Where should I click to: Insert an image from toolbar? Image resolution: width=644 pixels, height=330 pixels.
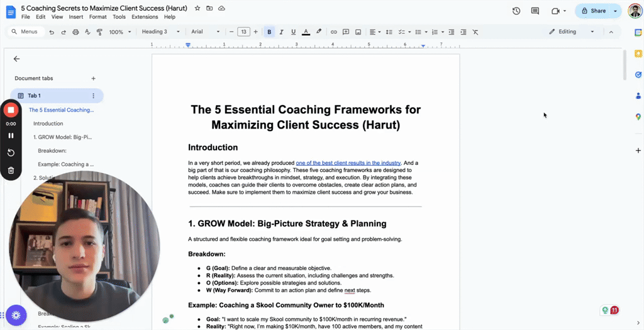pyautogui.click(x=358, y=31)
